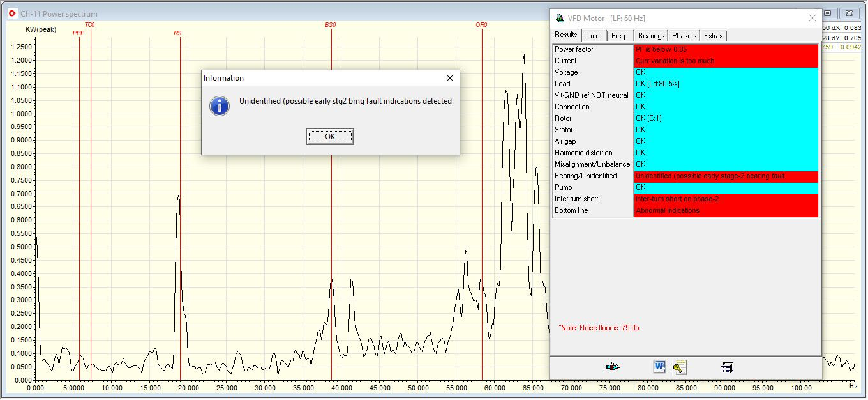
Task: Click the KW(peak) axis label
Action: point(41,30)
